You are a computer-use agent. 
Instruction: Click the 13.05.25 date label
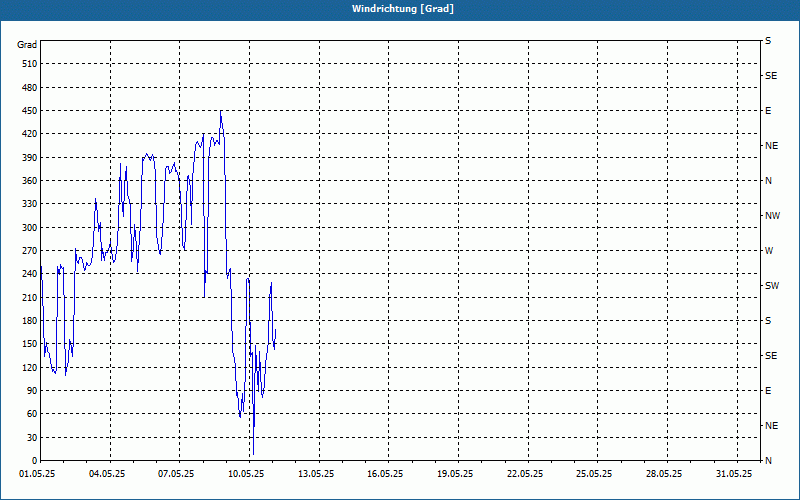pyautogui.click(x=316, y=474)
